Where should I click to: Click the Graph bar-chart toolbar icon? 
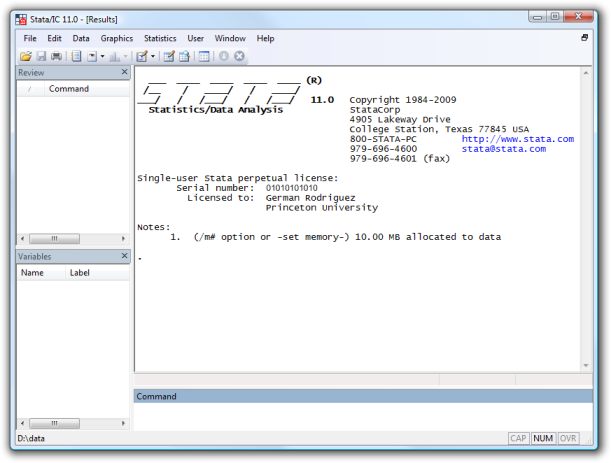tap(115, 57)
